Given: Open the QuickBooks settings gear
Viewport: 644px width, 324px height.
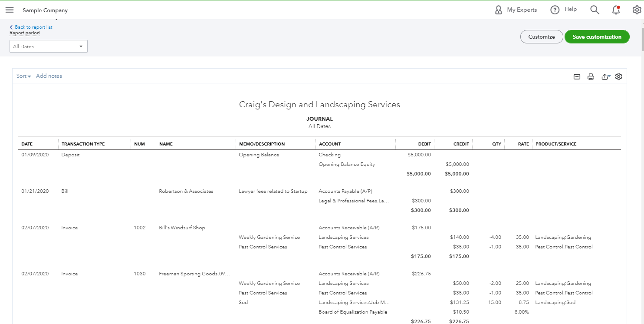Looking at the screenshot, I should coord(637,10).
